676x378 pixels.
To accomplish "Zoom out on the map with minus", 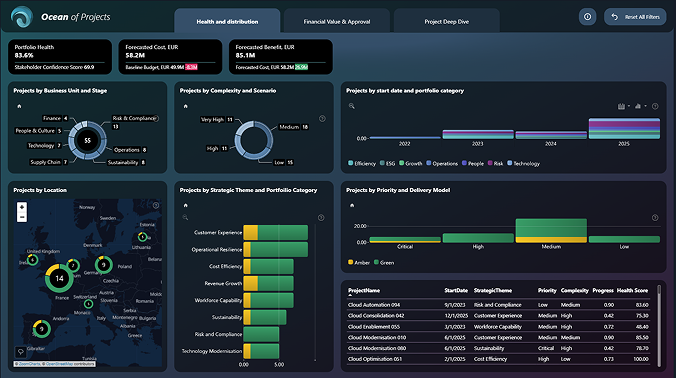I will (x=22, y=217).
